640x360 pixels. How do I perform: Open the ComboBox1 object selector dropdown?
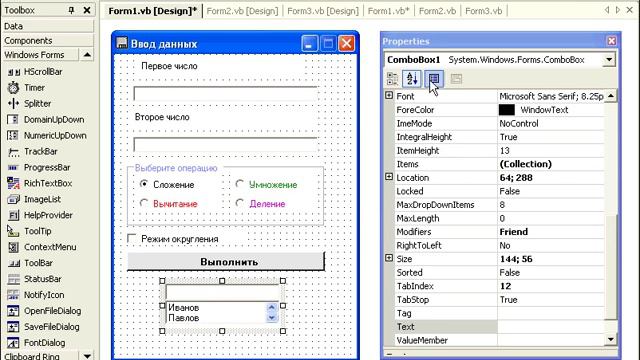point(609,60)
